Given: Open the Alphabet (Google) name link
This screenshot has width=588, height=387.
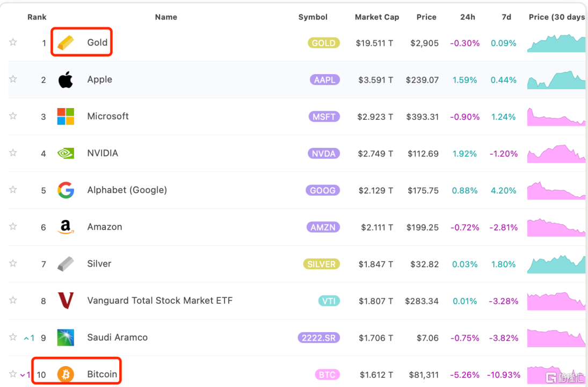Looking at the screenshot, I should [127, 190].
